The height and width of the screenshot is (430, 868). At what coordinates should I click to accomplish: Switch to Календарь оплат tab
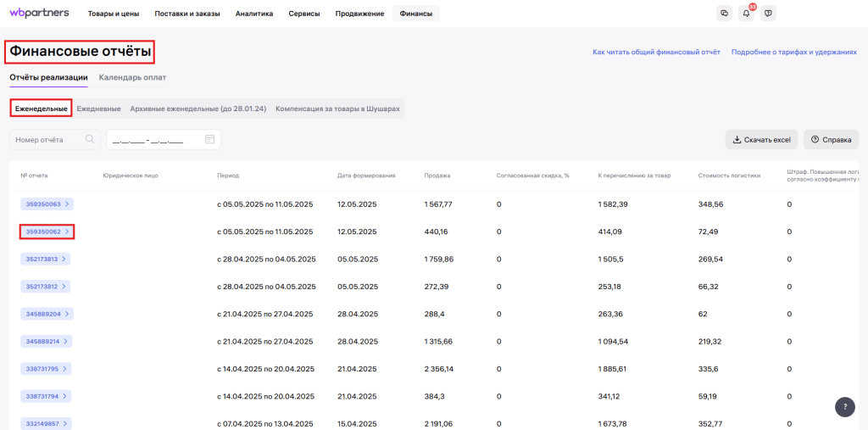(132, 77)
